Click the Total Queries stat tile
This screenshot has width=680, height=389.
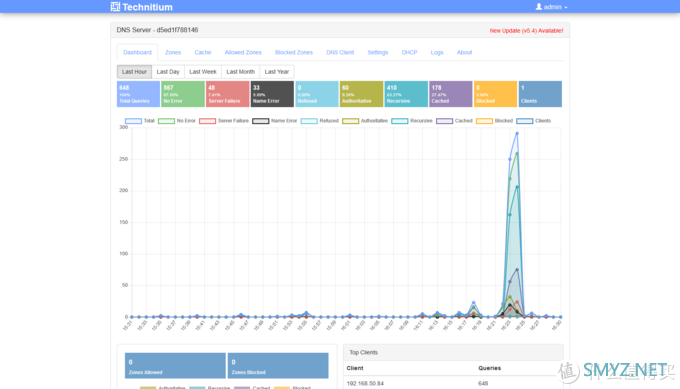coord(138,94)
